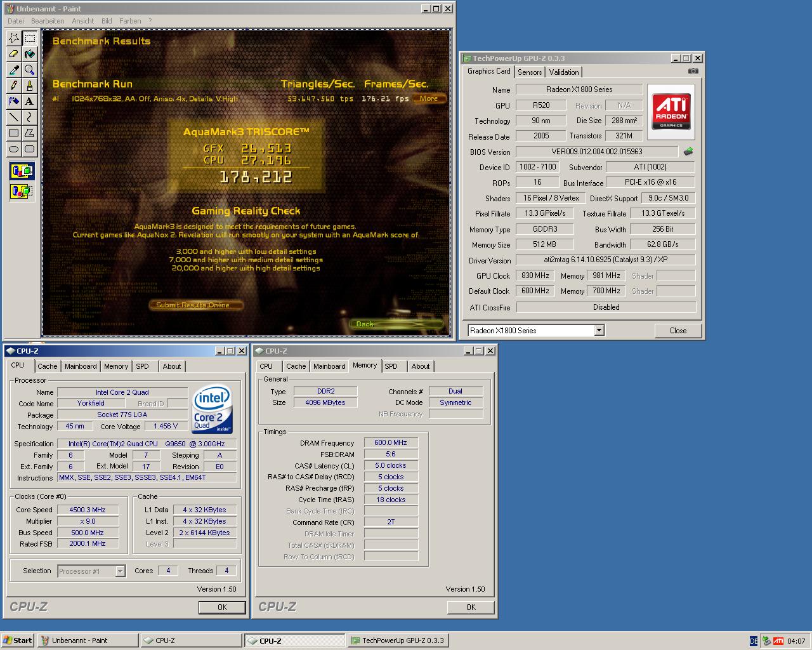Click the Driver Version field in GPU-Z
The width and height of the screenshot is (812, 650).
(605, 260)
